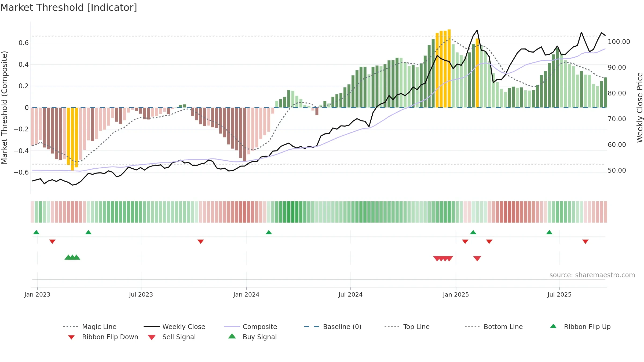The width and height of the screenshot is (644, 362).
Task: Toggle the Ribbon Flip Down legend entry
Action: 103,337
